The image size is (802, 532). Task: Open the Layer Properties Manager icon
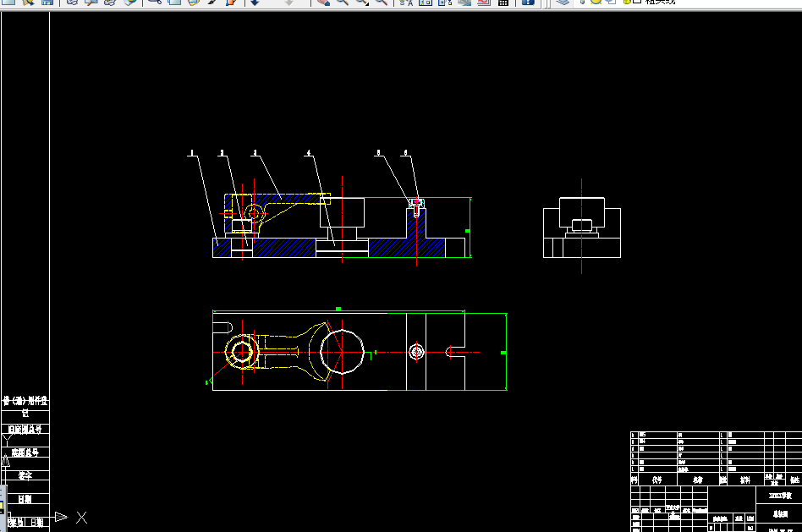pos(563,2)
